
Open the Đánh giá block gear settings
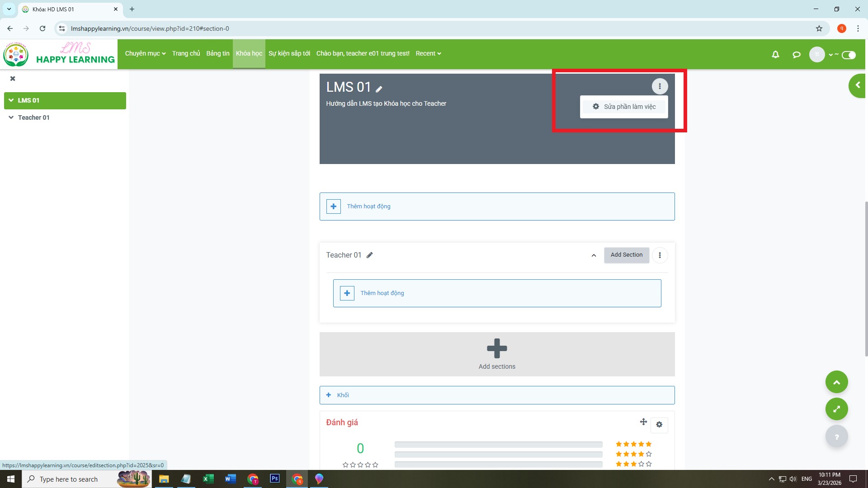click(x=659, y=425)
